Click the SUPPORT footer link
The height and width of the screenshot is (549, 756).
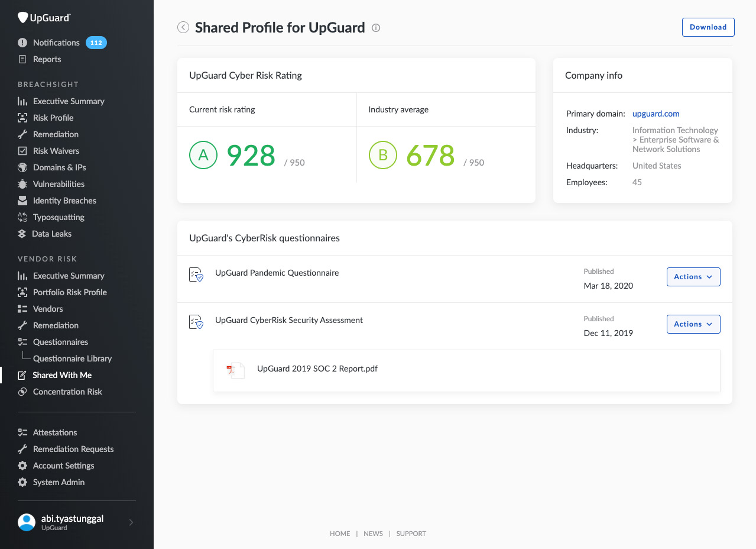[x=411, y=534]
